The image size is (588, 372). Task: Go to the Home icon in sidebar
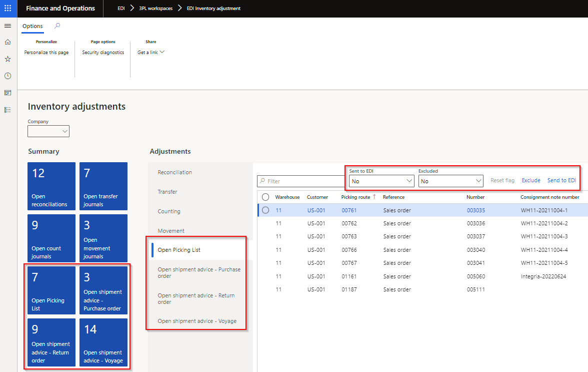click(7, 42)
